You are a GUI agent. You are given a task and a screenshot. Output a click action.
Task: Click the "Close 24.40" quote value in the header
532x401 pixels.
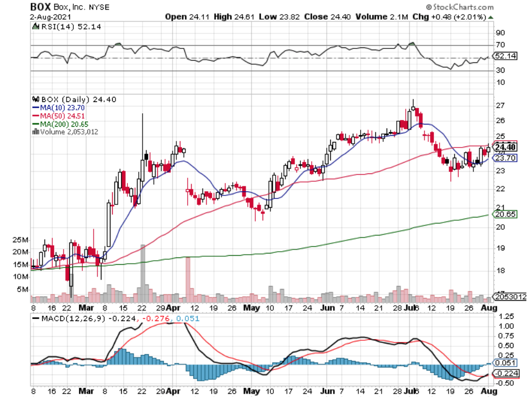(x=327, y=17)
